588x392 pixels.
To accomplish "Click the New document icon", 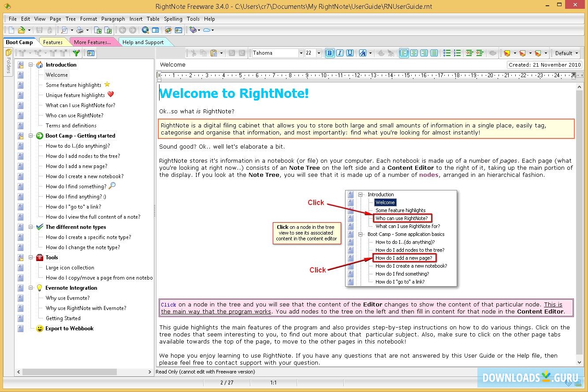I will tap(11, 30).
